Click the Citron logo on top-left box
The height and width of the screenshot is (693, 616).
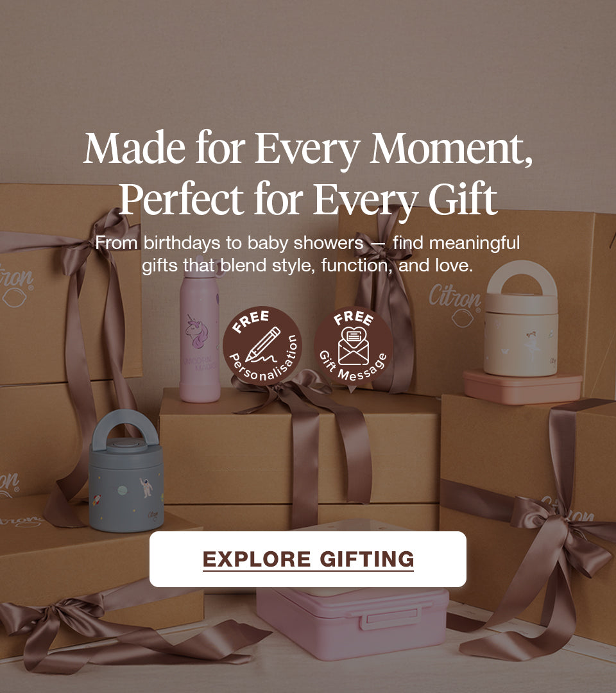16,285
